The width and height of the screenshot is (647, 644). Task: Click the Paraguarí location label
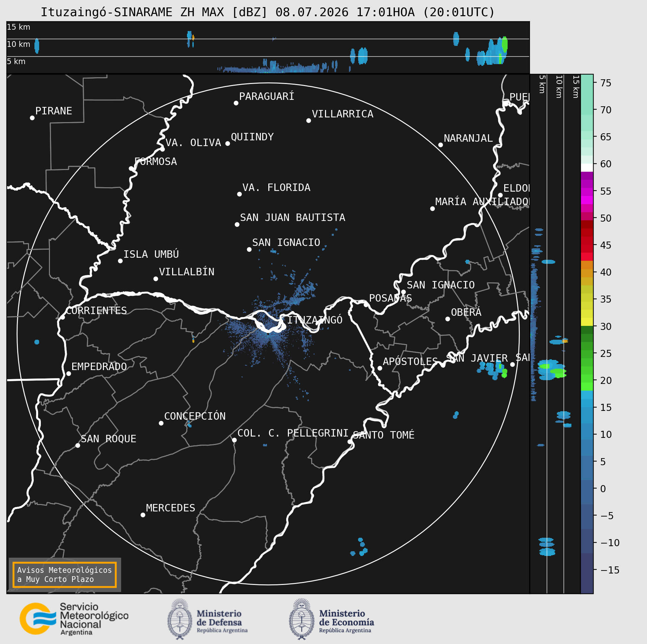(267, 96)
